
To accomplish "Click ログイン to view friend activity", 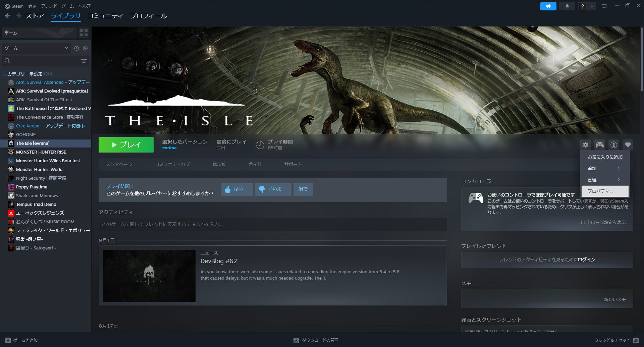I will pyautogui.click(x=586, y=259).
